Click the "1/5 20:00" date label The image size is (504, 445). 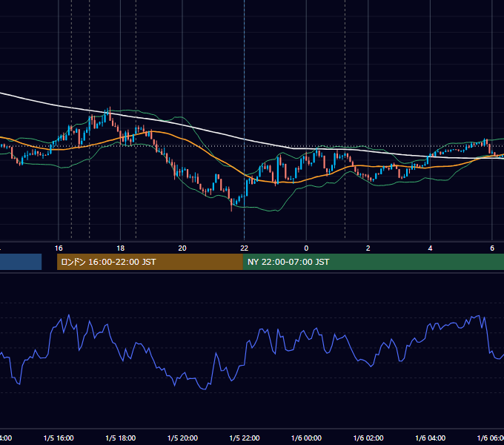[x=182, y=438]
